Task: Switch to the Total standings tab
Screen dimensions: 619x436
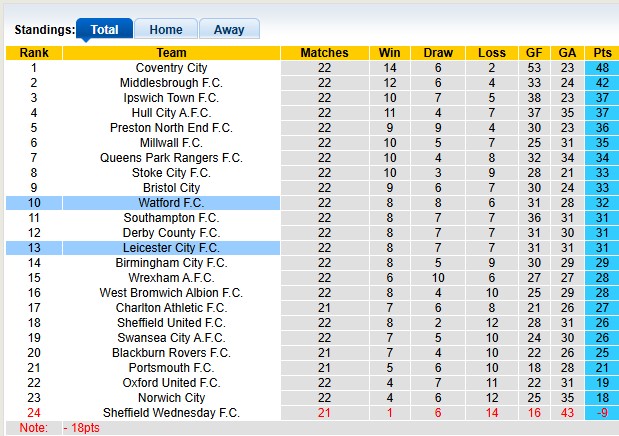Action: [104, 30]
